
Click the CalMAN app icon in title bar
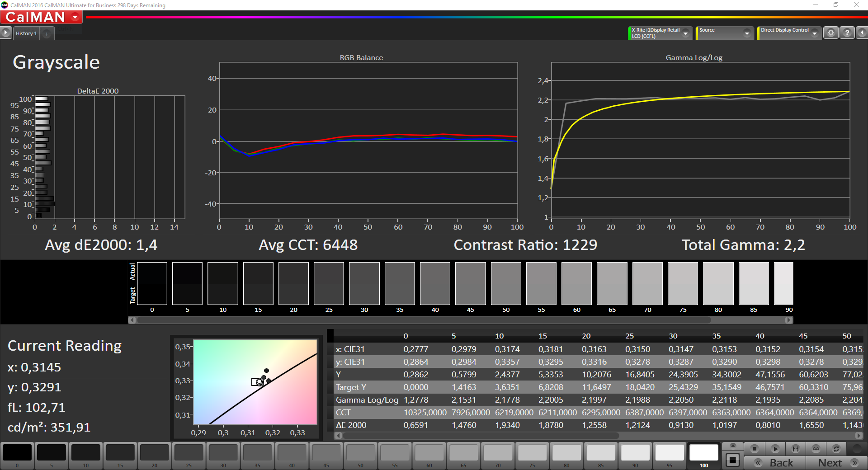5,5
